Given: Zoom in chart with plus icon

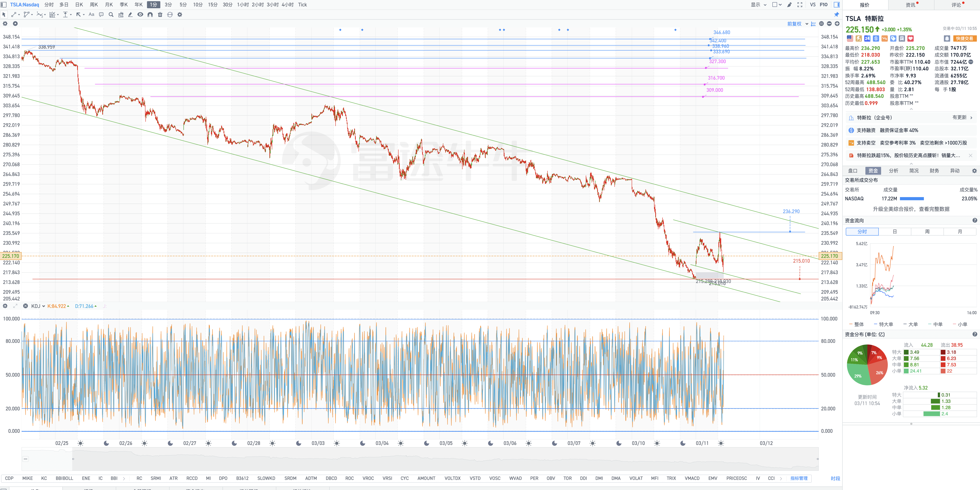Looking at the screenshot, I should (x=837, y=24).
